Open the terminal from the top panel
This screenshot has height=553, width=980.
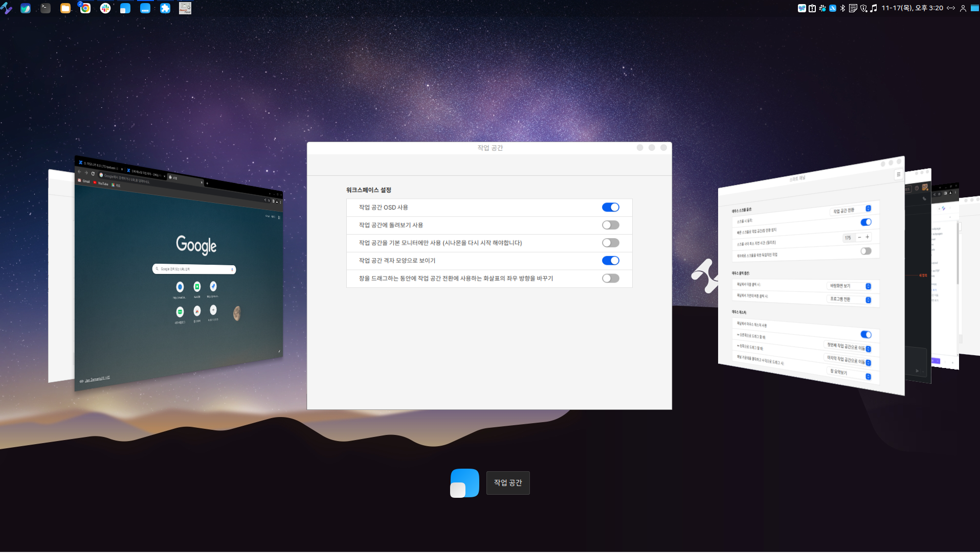(x=46, y=8)
